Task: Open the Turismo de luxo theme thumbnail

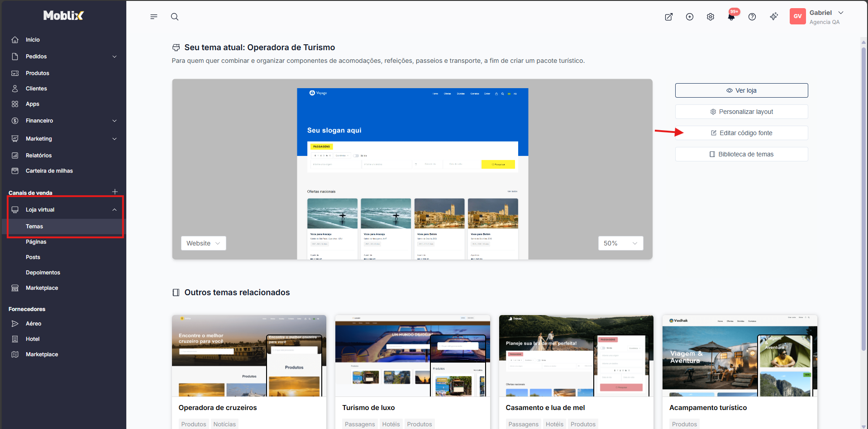Action: pyautogui.click(x=412, y=356)
